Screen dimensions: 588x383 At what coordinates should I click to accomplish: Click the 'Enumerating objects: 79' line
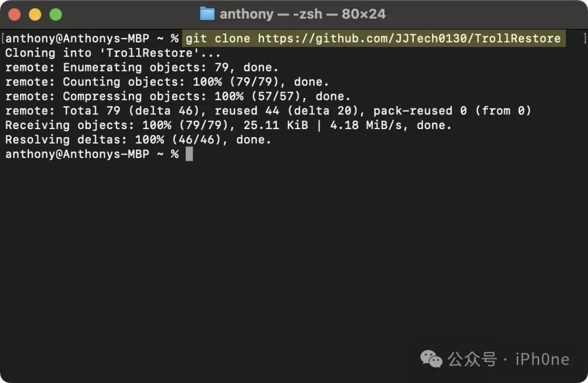[x=142, y=68]
